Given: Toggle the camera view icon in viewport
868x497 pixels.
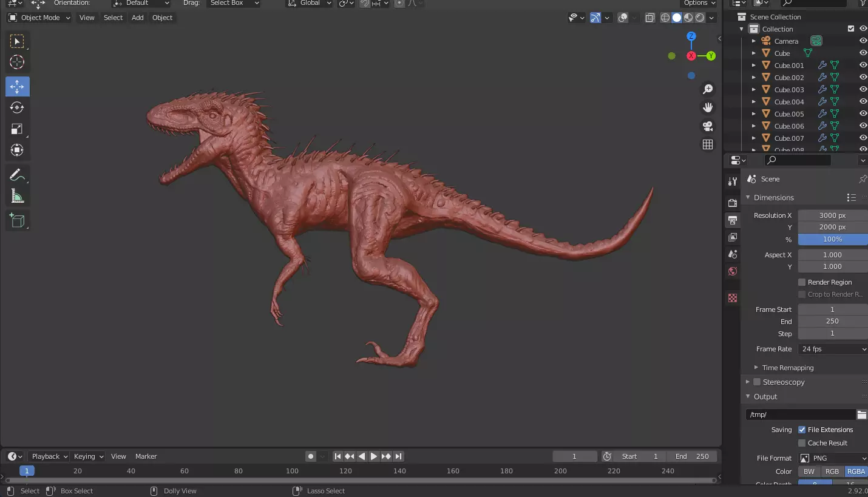Looking at the screenshot, I should coord(708,126).
